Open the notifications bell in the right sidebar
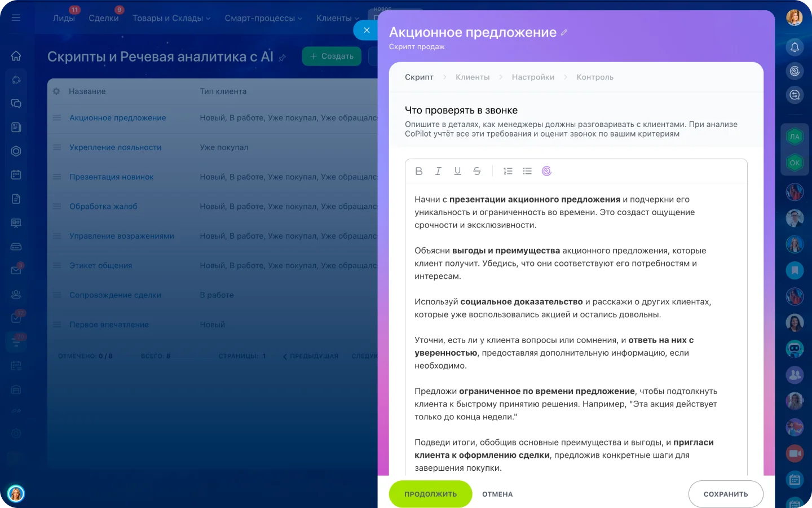The width and height of the screenshot is (812, 508). click(795, 47)
